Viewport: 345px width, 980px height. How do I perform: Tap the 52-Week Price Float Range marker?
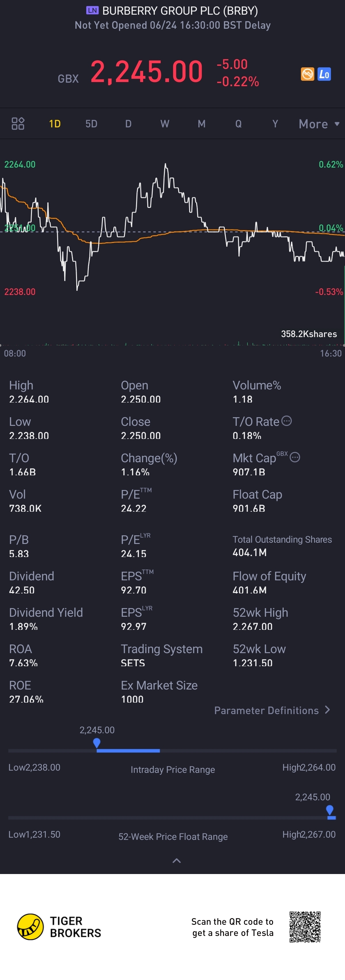(330, 810)
